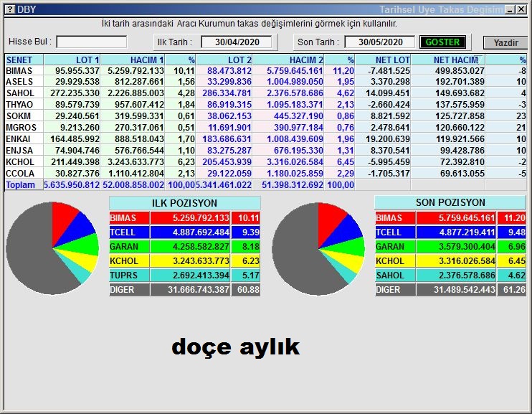The height and width of the screenshot is (414, 532).
Task: Click SAHOL HACIM 2 value 2.376.578.686
Action: (x=295, y=93)
